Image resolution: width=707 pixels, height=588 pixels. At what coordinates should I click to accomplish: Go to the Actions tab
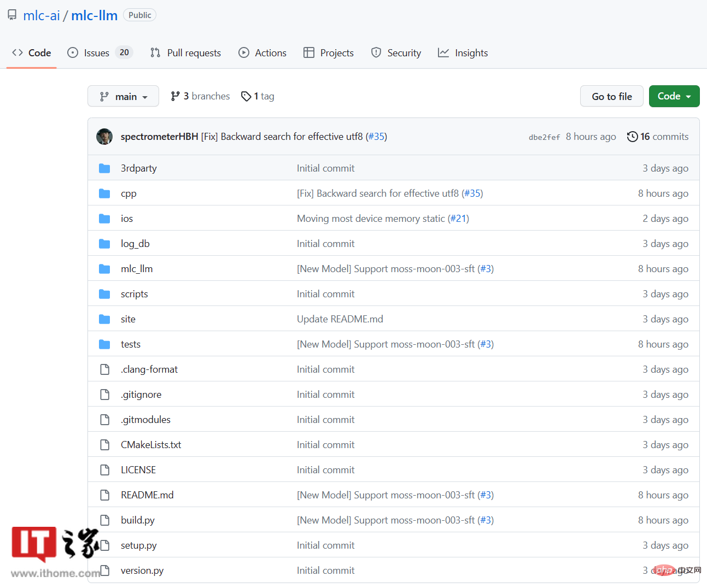point(262,53)
